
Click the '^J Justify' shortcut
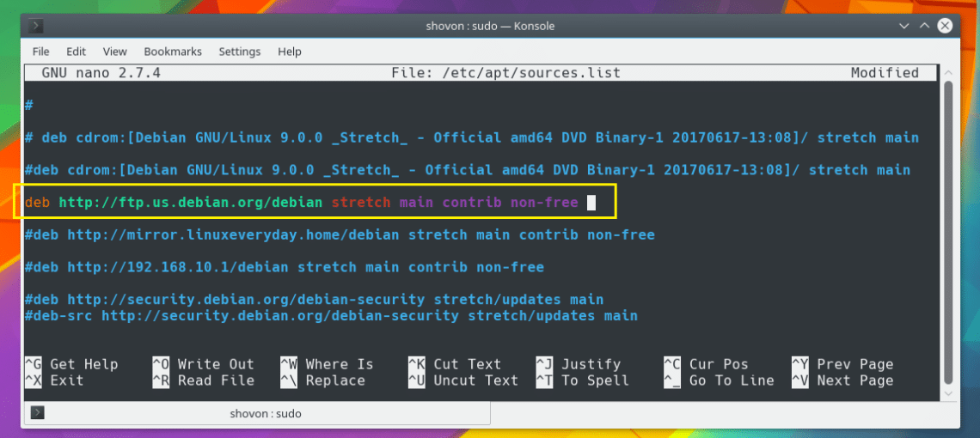click(579, 364)
